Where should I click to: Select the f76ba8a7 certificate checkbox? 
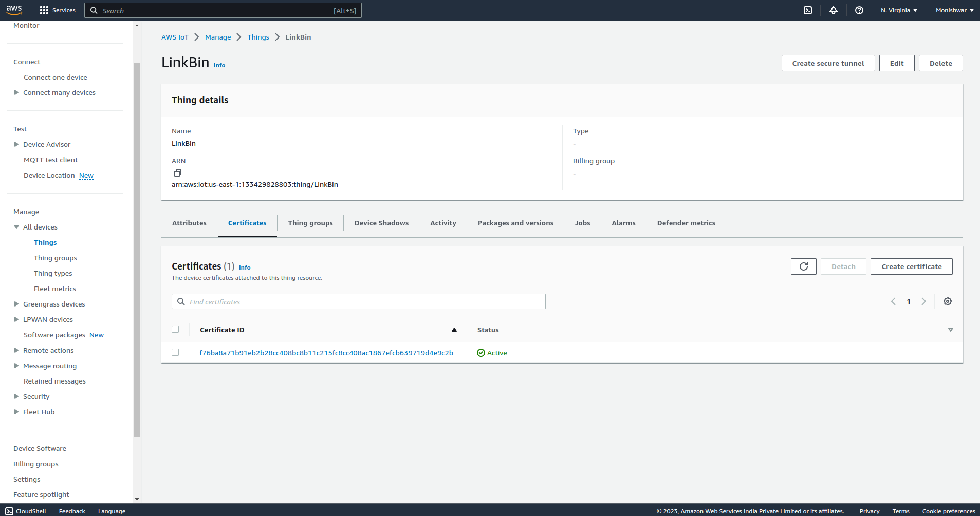click(x=175, y=352)
